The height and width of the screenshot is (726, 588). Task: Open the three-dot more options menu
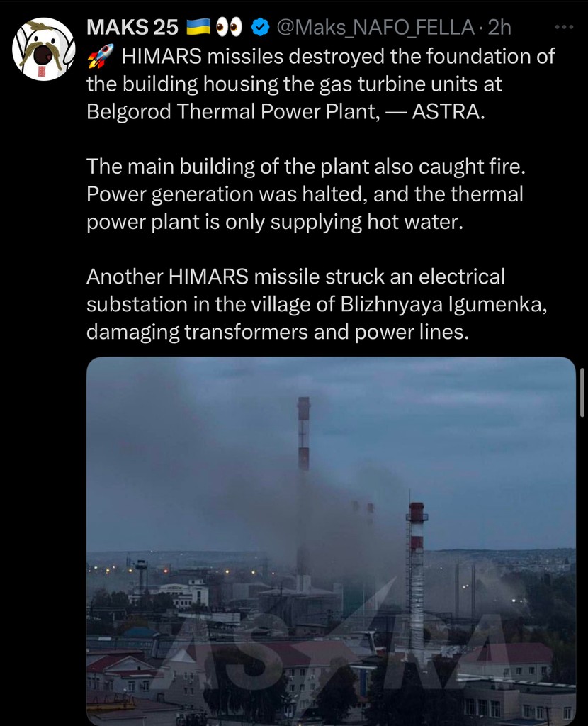[564, 28]
